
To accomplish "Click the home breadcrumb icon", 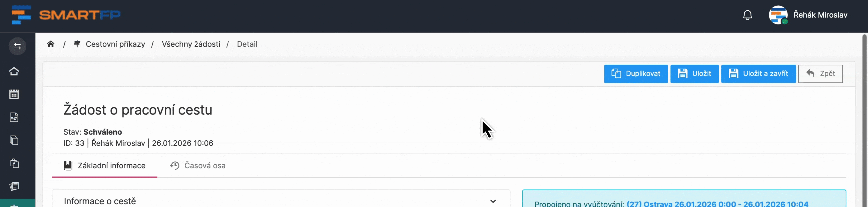I will (x=51, y=44).
